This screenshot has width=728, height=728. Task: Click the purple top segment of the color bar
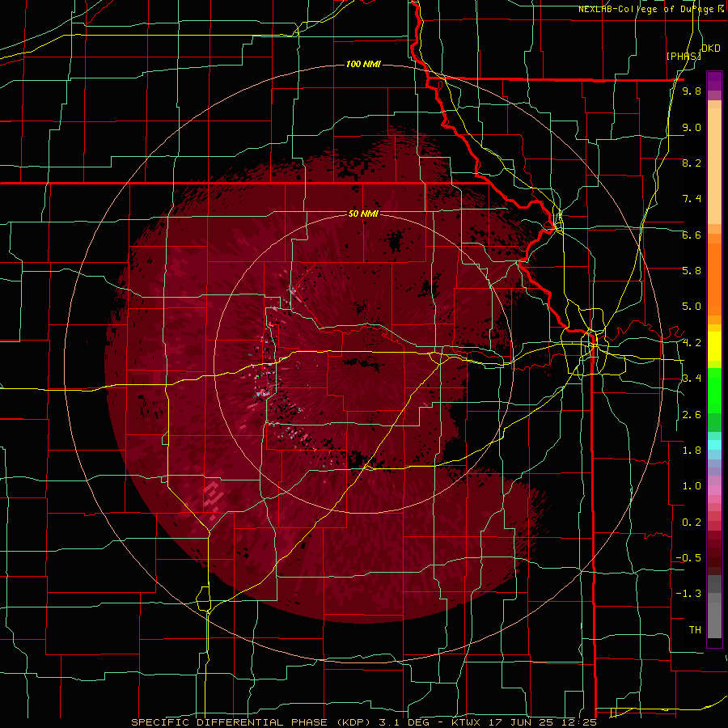coord(714,81)
